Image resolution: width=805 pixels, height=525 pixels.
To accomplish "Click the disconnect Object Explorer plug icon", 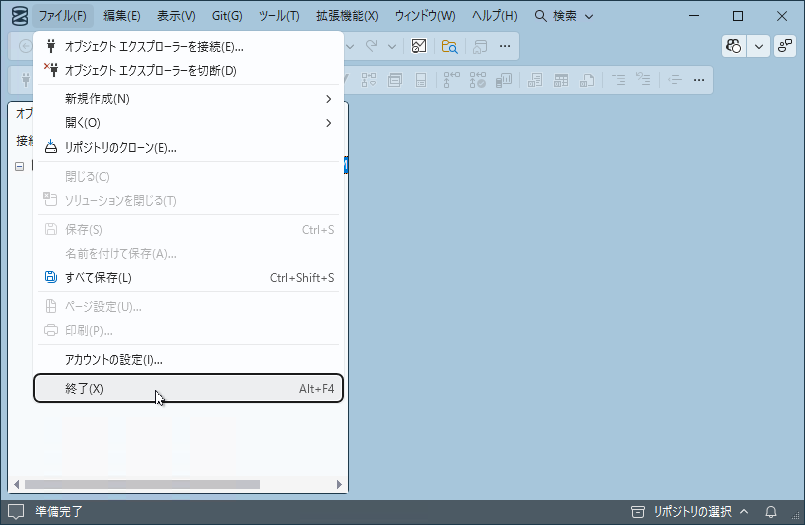I will 51,70.
